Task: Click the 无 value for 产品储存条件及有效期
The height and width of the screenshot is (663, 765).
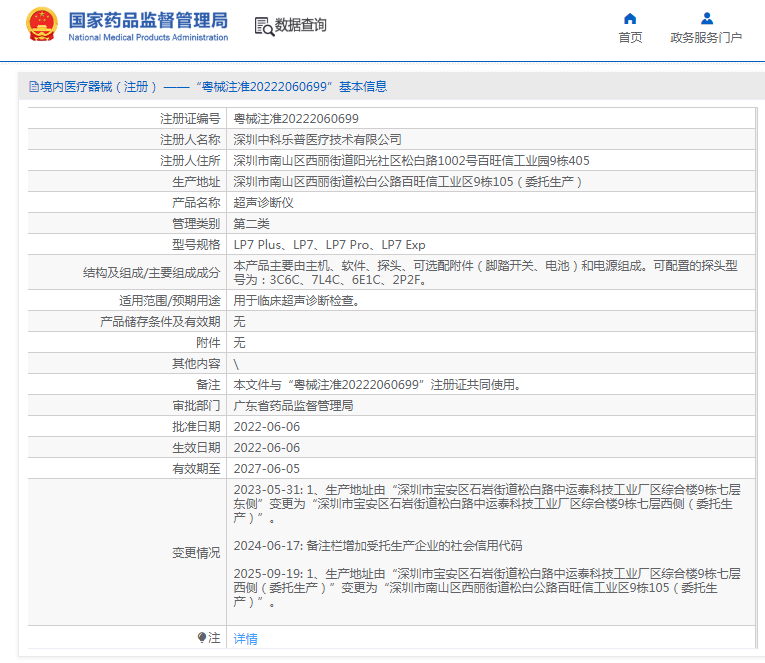Action: coord(239,321)
